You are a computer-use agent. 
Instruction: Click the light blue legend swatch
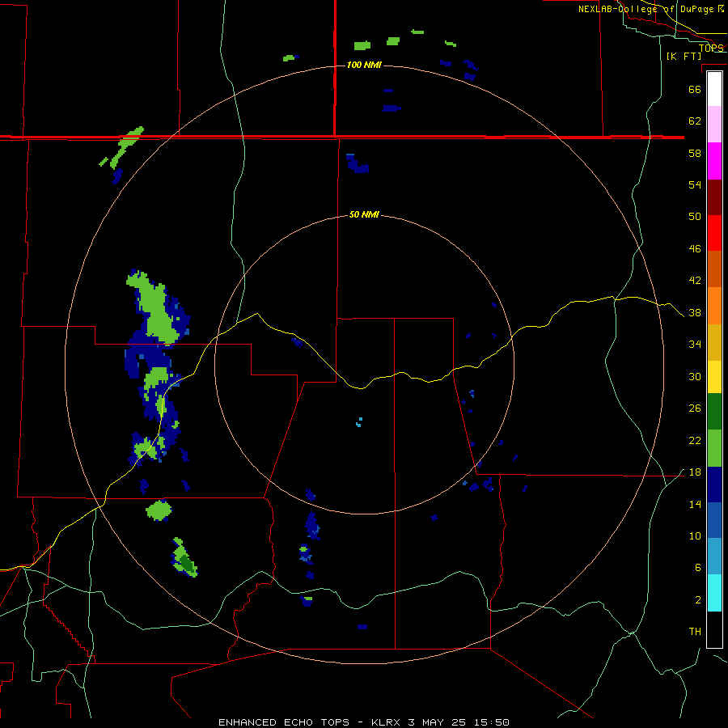point(714,557)
